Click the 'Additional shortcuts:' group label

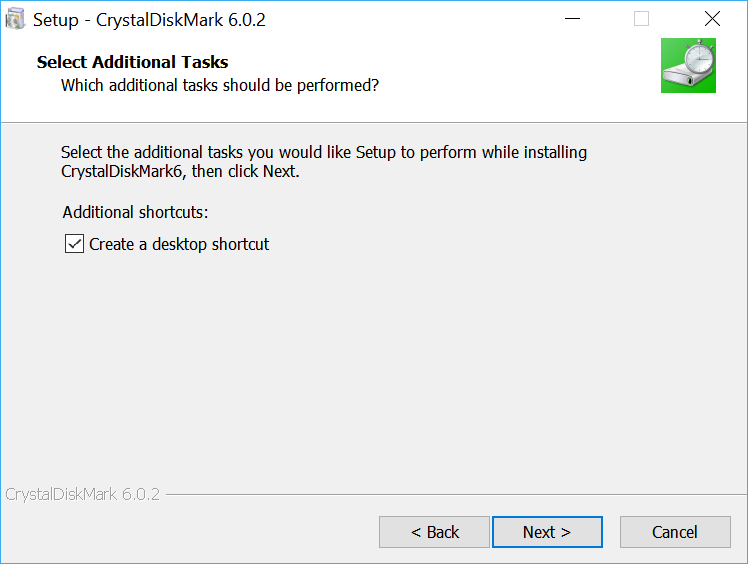pyautogui.click(x=135, y=212)
